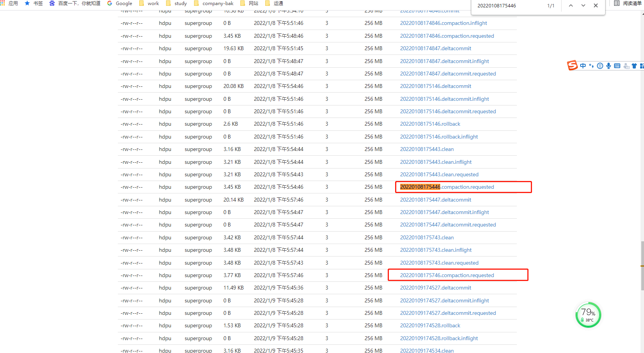Open 20220108175447.deltacommit.inflight file
This screenshot has height=353, width=644.
click(x=444, y=212)
